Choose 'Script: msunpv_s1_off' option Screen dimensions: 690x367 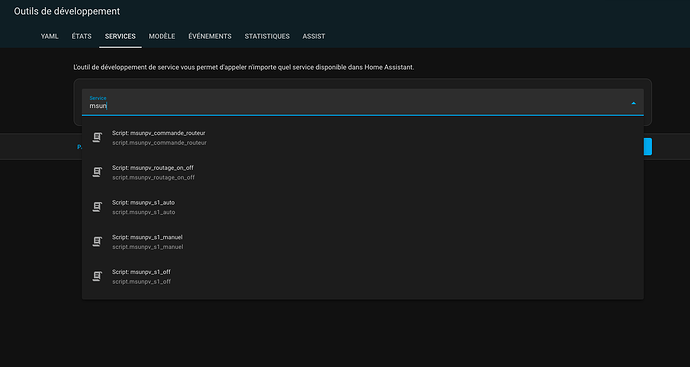pos(363,277)
